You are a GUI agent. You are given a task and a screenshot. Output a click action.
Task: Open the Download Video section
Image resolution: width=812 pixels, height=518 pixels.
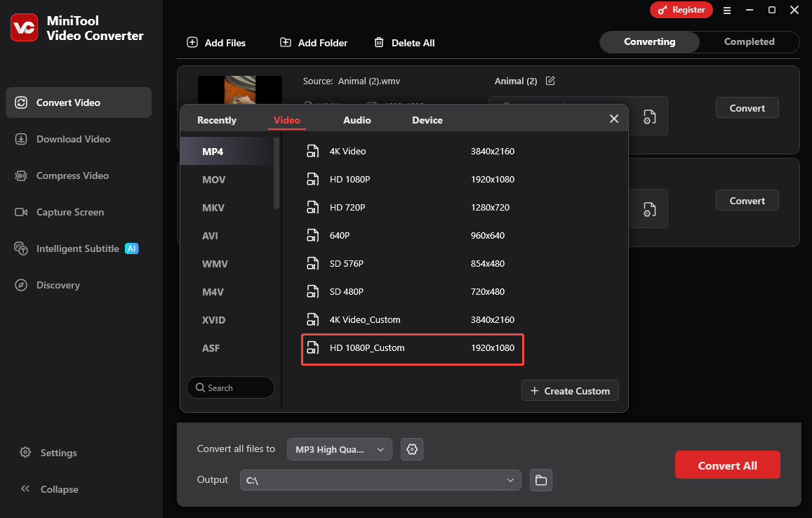point(72,139)
